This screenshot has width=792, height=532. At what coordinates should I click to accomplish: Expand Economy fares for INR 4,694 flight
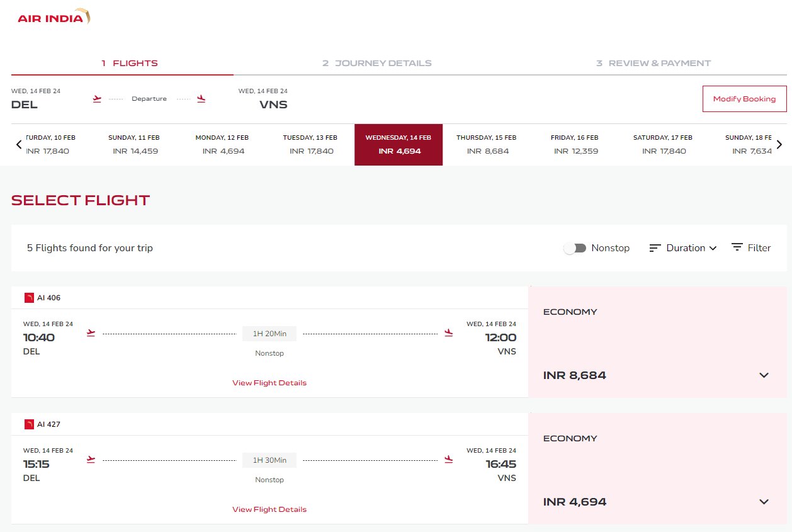click(x=764, y=502)
